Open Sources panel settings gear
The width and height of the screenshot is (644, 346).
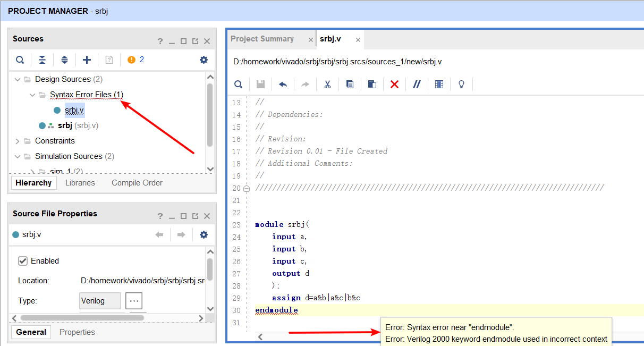point(204,60)
